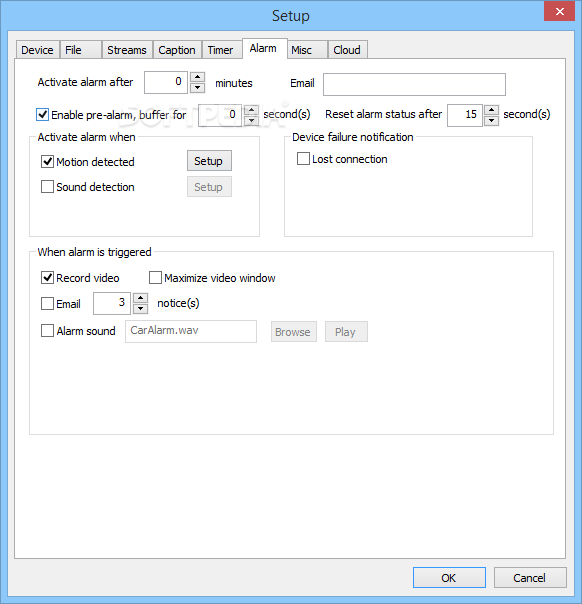Decrease Activate alarm after minutes value
Image resolution: width=582 pixels, height=604 pixels.
198,88
